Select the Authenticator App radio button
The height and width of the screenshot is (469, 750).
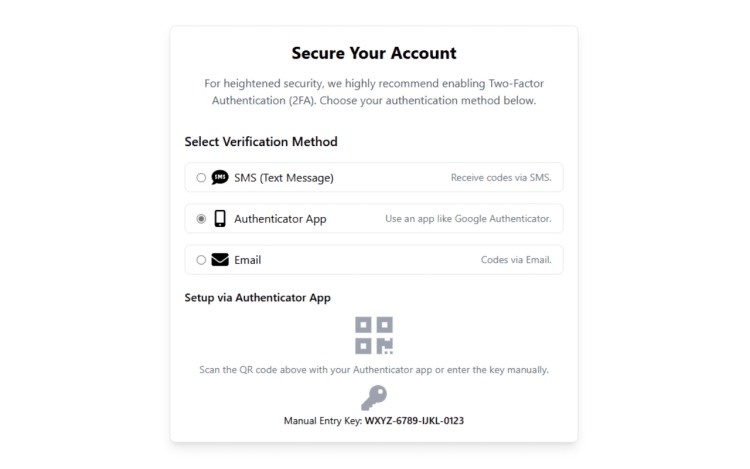(201, 219)
